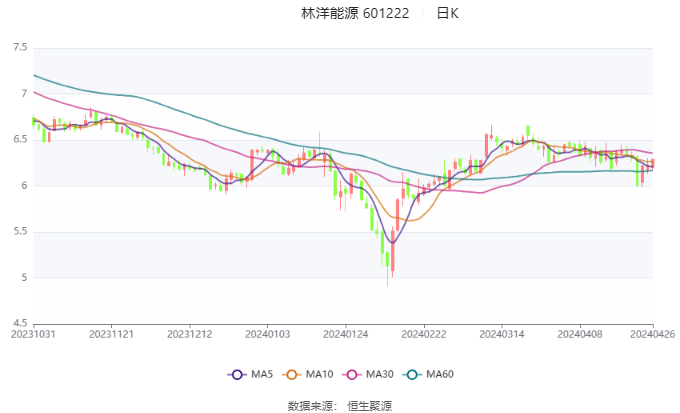Toggle the MA10 orange circle legend marker
680x413 pixels.
[x=291, y=374]
